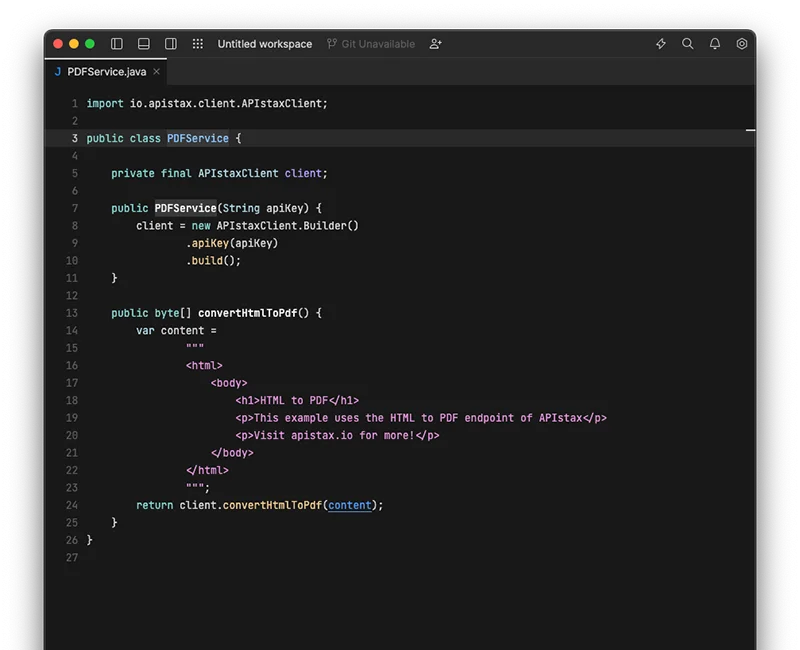
Task: Click the lightning quick actions icon
Action: pyautogui.click(x=659, y=44)
